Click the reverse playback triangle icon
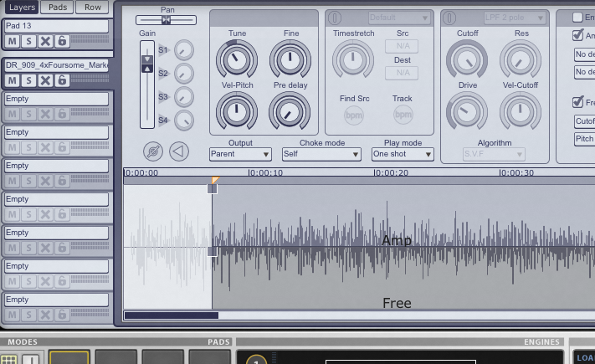 tap(178, 151)
